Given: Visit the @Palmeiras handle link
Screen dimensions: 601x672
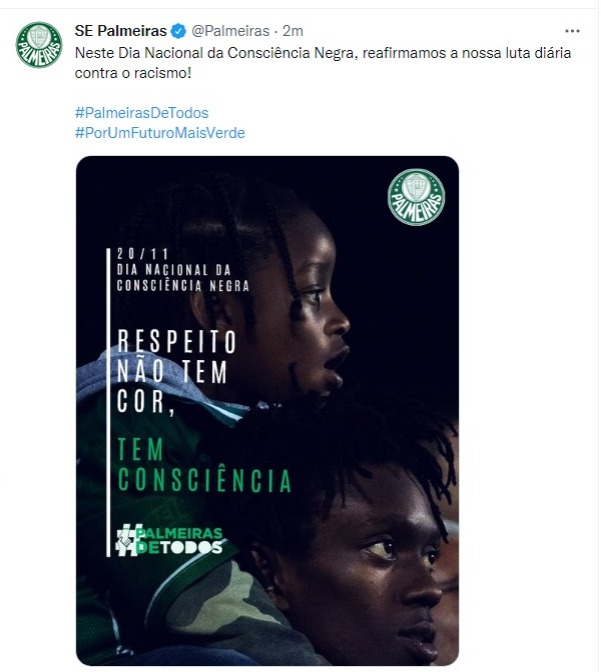Looking at the screenshot, I should [x=230, y=31].
